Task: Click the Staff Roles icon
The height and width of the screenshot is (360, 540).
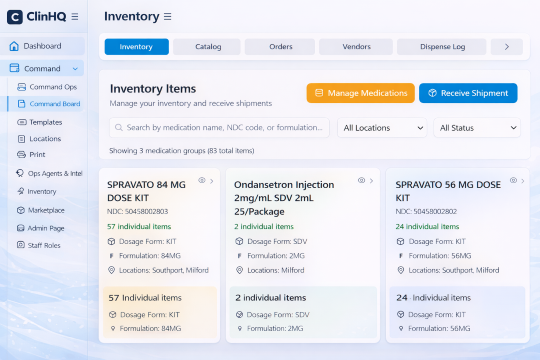Action: [x=21, y=245]
